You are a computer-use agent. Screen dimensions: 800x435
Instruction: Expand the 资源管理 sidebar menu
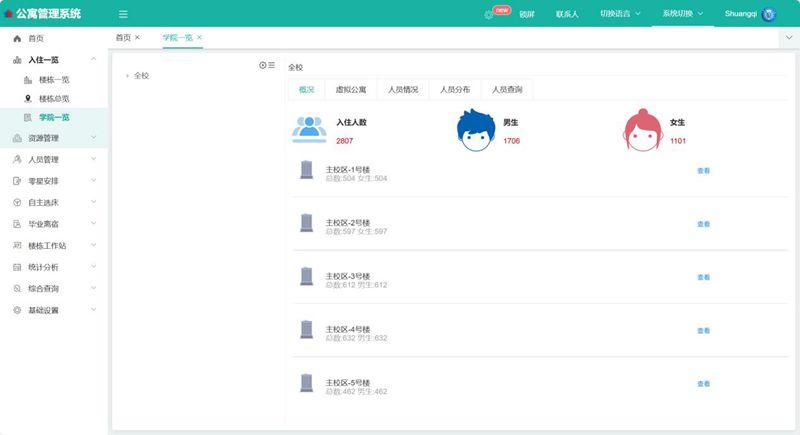(54, 138)
